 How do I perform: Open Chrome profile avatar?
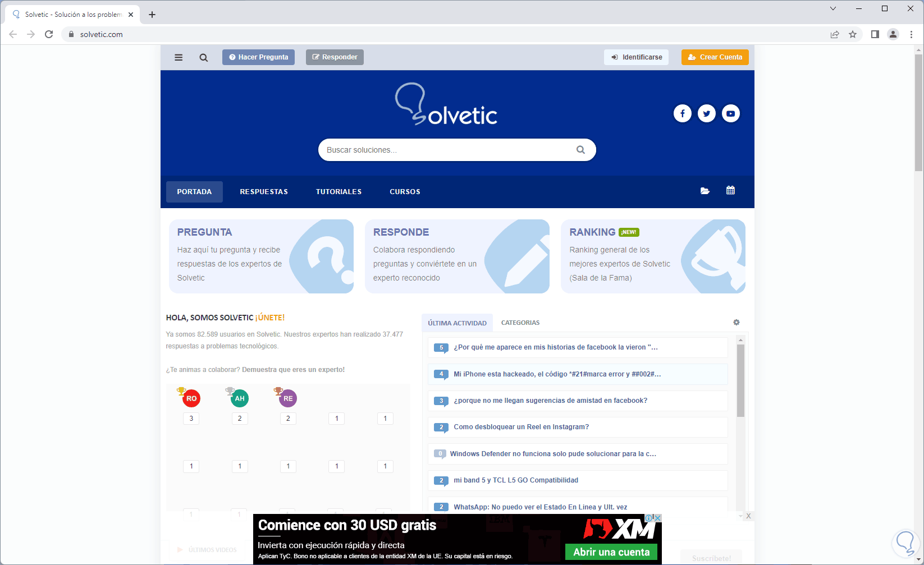pos(893,34)
